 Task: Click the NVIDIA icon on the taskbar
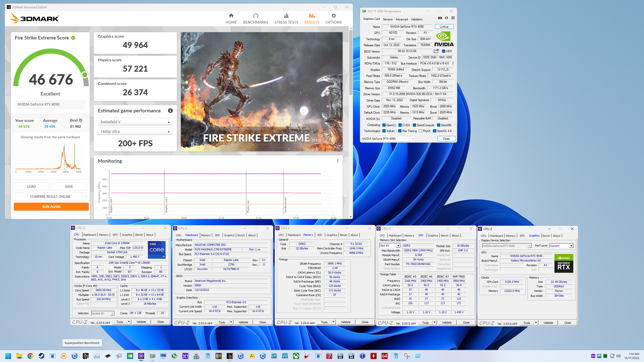130,356
